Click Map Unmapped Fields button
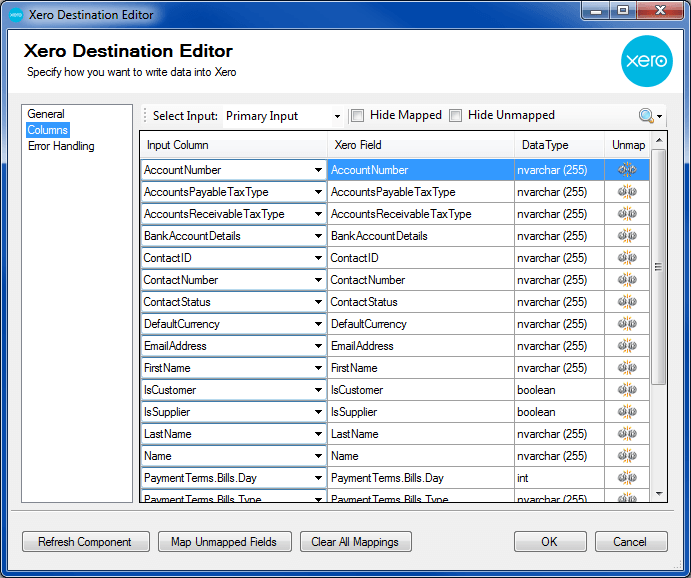The image size is (691, 578). tap(224, 541)
